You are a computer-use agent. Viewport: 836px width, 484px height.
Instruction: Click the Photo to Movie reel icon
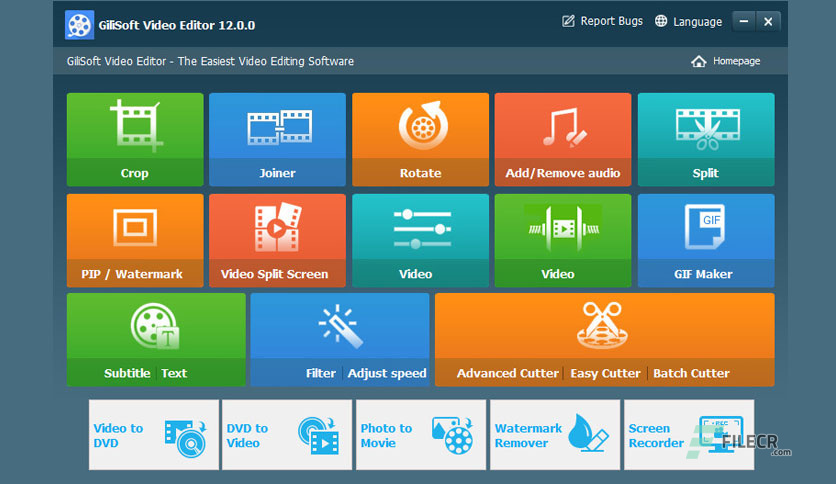(452, 435)
